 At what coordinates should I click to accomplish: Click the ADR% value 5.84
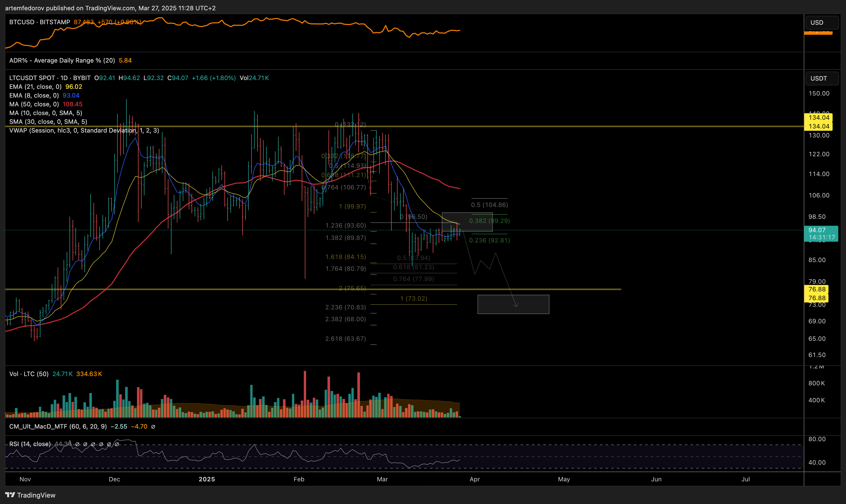pos(125,60)
